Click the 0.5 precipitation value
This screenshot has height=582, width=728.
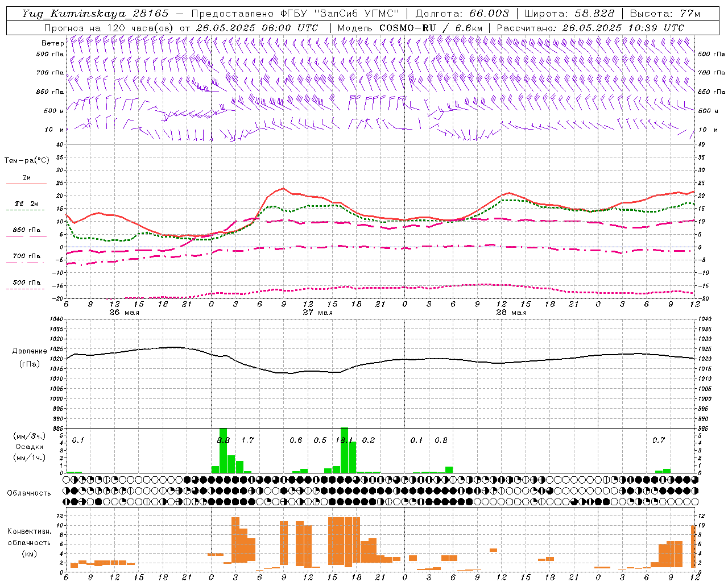(320, 440)
